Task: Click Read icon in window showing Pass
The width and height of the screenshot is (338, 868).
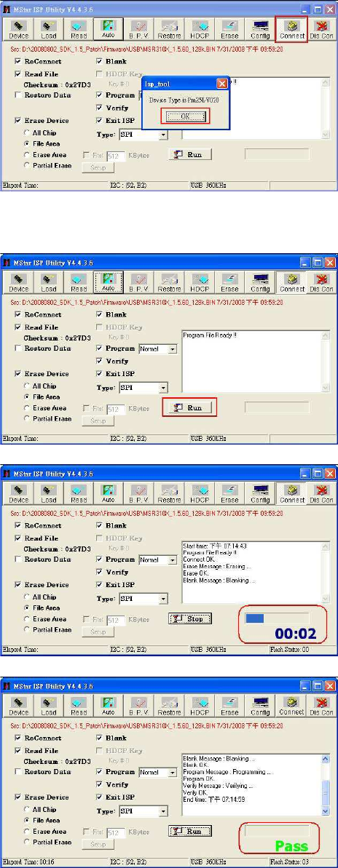Action: [79, 707]
